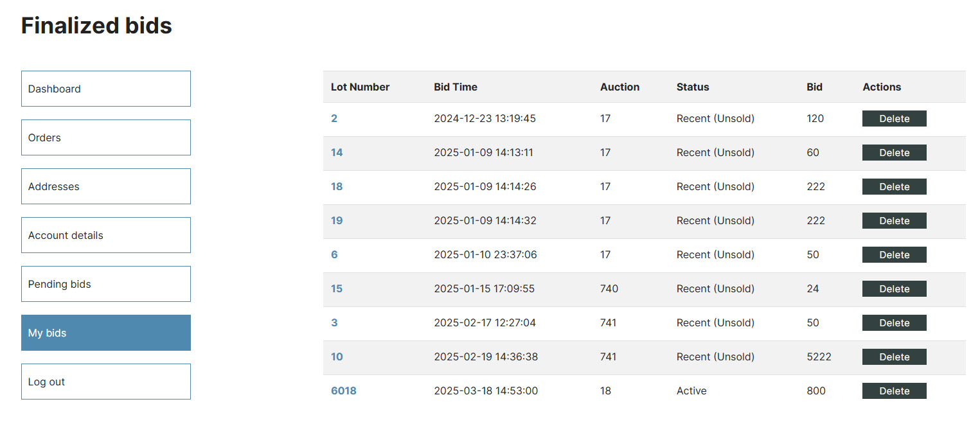This screenshot has height=422, width=980.
Task: Delete the active bid on lot 6018
Action: point(895,391)
